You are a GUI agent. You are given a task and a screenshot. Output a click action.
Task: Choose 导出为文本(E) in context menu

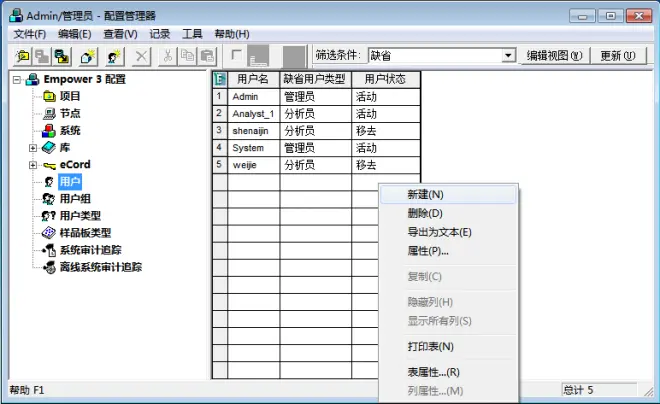click(448, 232)
